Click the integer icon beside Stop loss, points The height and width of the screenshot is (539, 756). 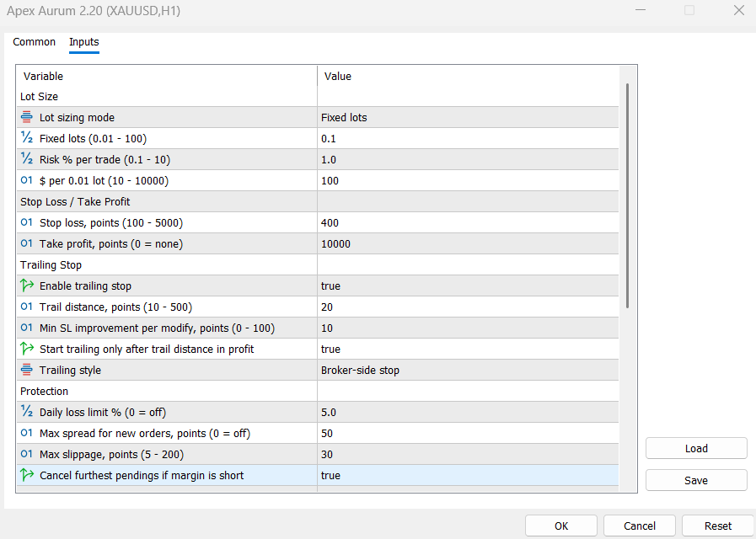coord(26,222)
